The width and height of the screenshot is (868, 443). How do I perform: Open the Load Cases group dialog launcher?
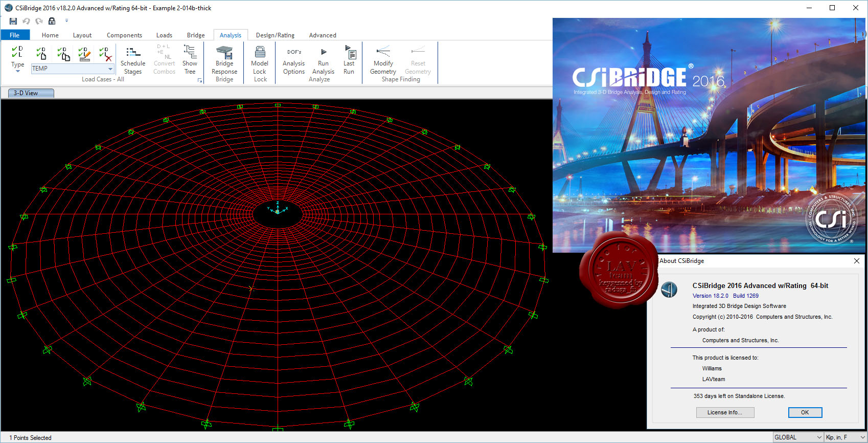click(x=200, y=80)
